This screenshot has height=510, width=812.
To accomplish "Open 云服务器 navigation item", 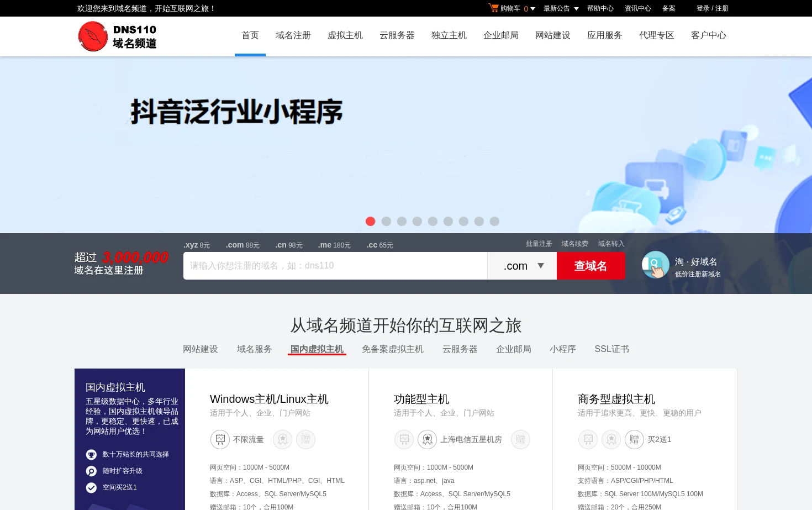I will [x=397, y=35].
